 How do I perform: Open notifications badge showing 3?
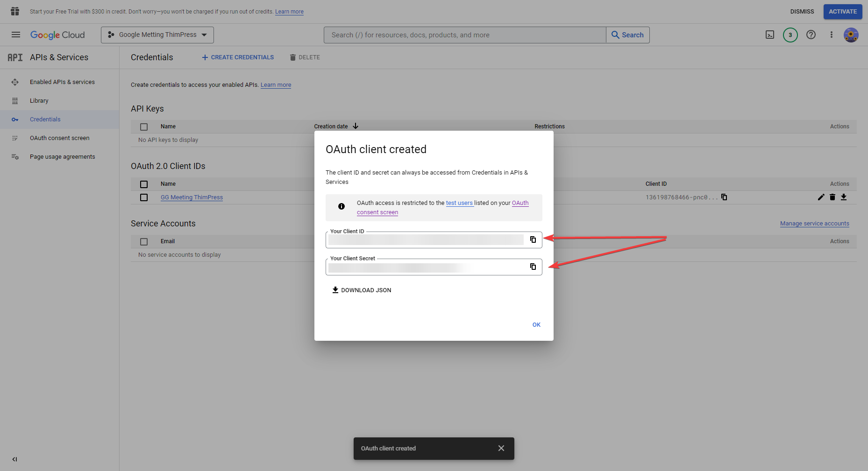point(790,35)
